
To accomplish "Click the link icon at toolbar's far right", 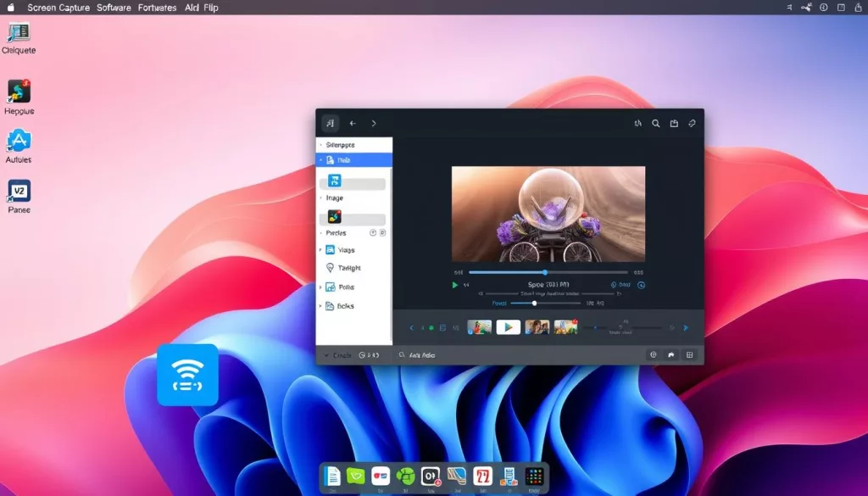I will coord(692,124).
